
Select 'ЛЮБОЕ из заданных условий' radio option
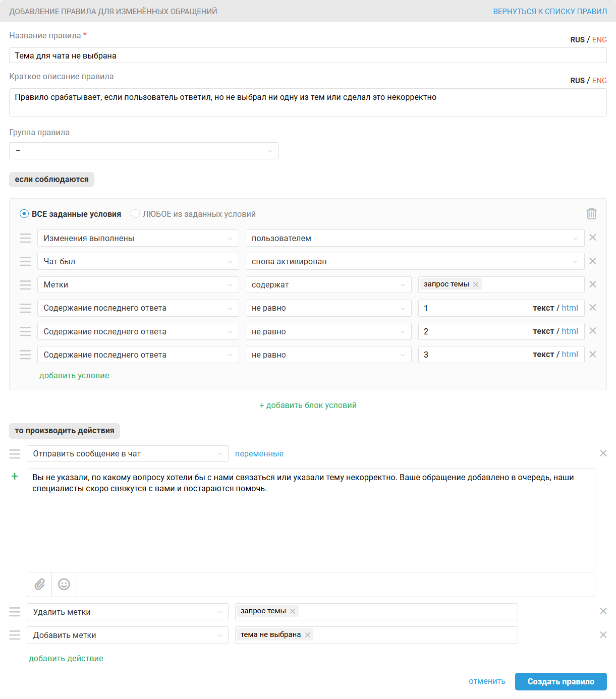135,214
